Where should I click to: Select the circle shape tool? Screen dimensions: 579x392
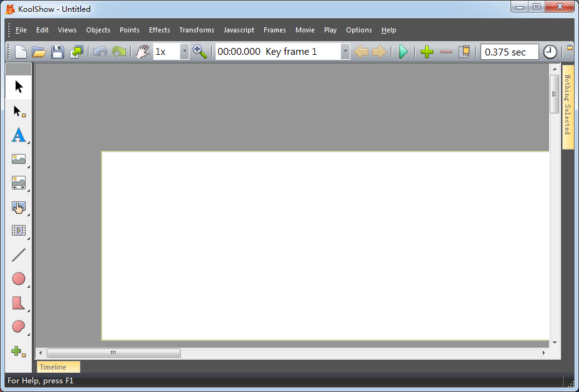click(19, 279)
